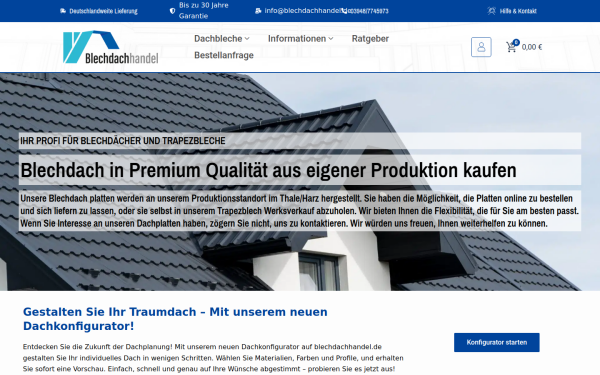
Task: Click the guarantee shield icon
Action: click(x=173, y=11)
